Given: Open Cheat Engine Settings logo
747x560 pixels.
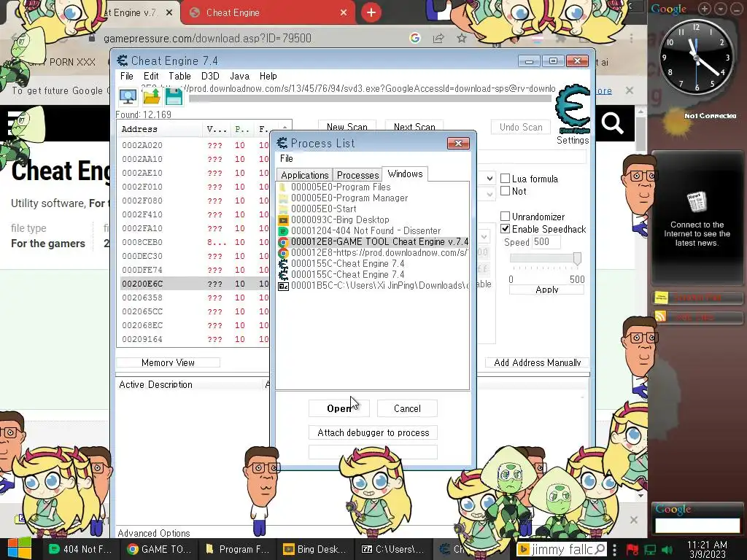Looking at the screenshot, I should pyautogui.click(x=573, y=109).
